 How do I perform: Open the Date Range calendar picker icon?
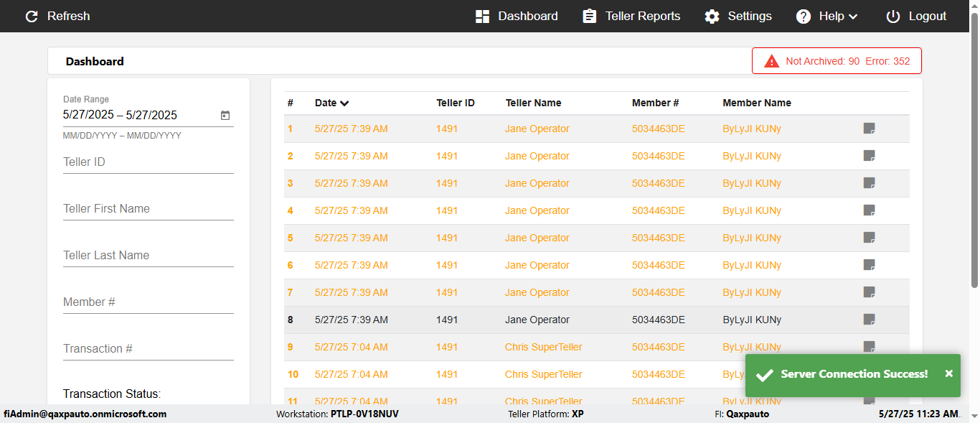coord(225,115)
